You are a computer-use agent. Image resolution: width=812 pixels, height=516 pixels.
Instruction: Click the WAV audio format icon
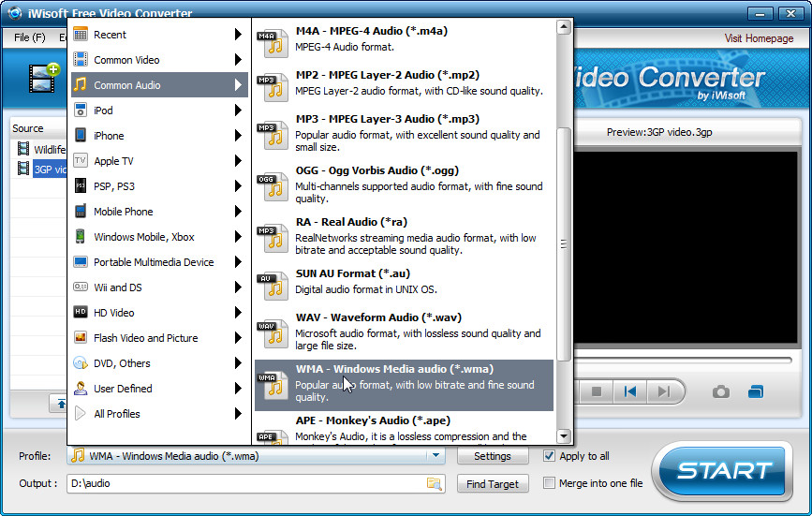click(x=273, y=333)
